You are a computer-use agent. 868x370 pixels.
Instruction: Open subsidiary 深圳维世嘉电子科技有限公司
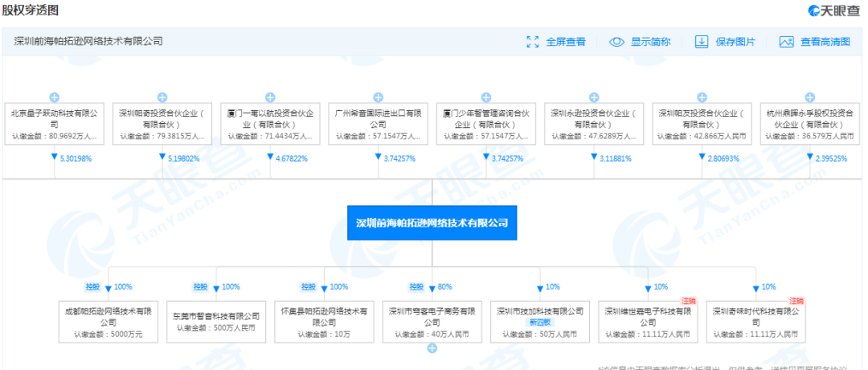[649, 322]
